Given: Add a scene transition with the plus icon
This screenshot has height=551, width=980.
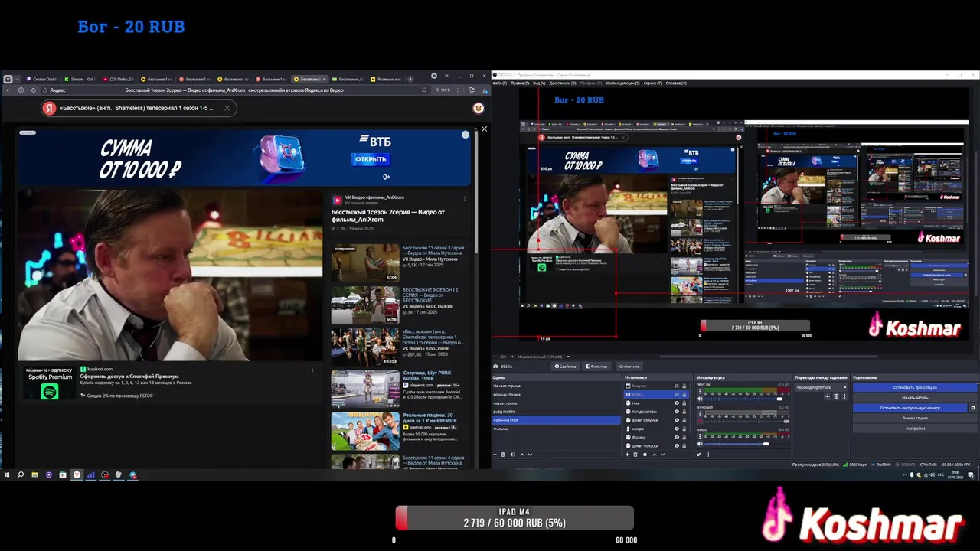Looking at the screenshot, I should pyautogui.click(x=827, y=396).
